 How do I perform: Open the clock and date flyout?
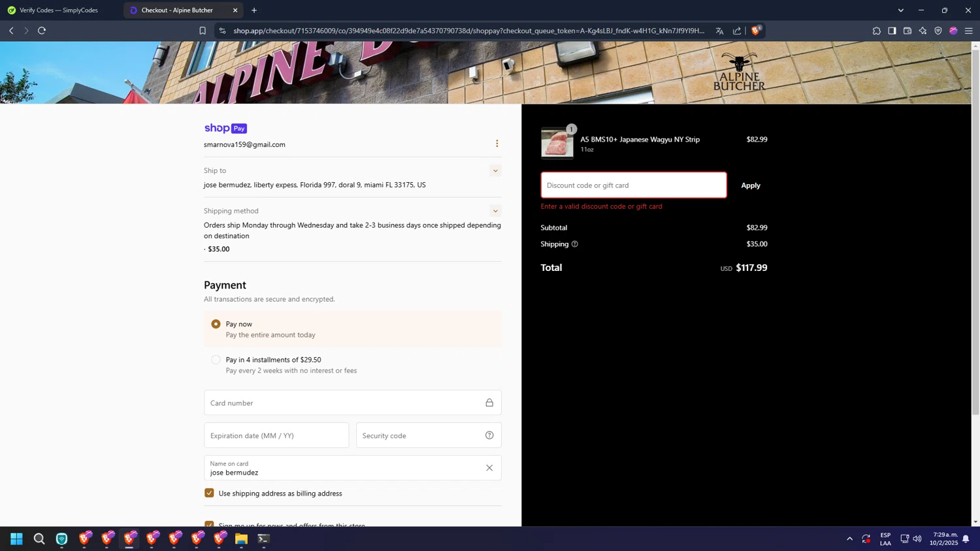click(x=944, y=539)
